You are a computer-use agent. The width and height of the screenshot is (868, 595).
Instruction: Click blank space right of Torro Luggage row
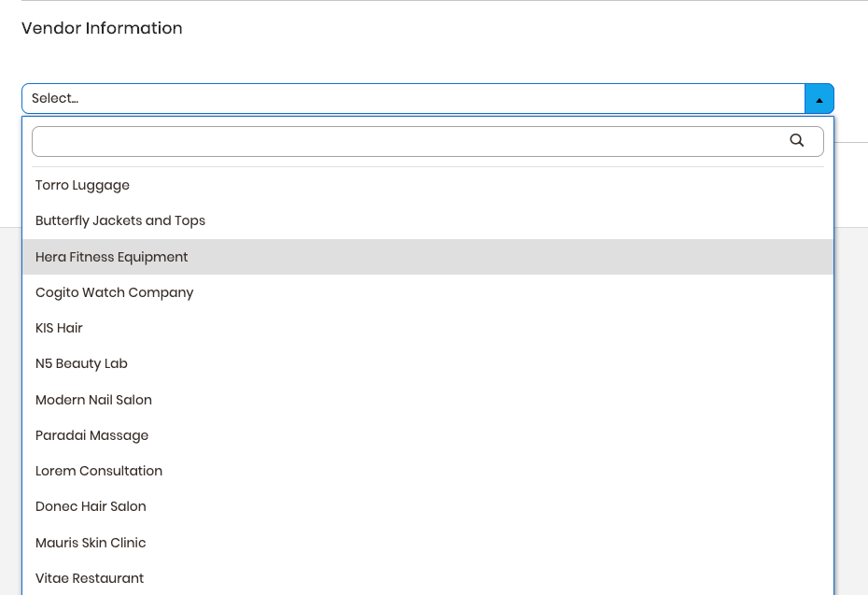click(482, 185)
